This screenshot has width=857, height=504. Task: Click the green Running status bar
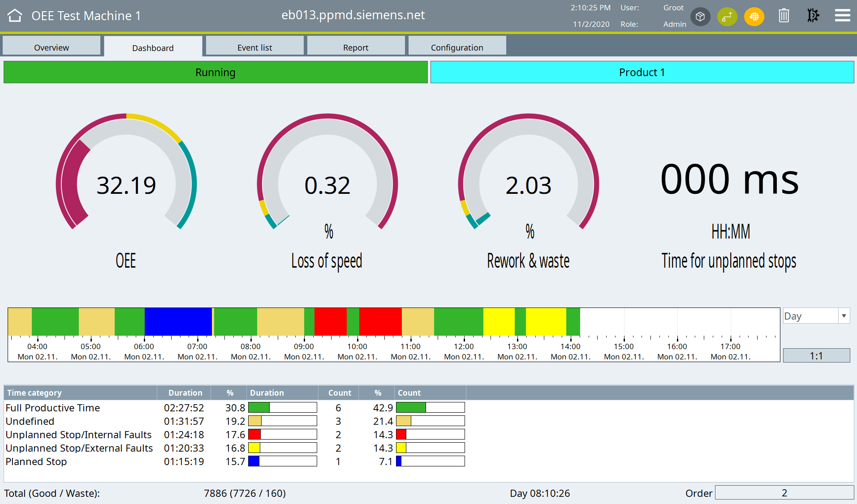pyautogui.click(x=215, y=73)
